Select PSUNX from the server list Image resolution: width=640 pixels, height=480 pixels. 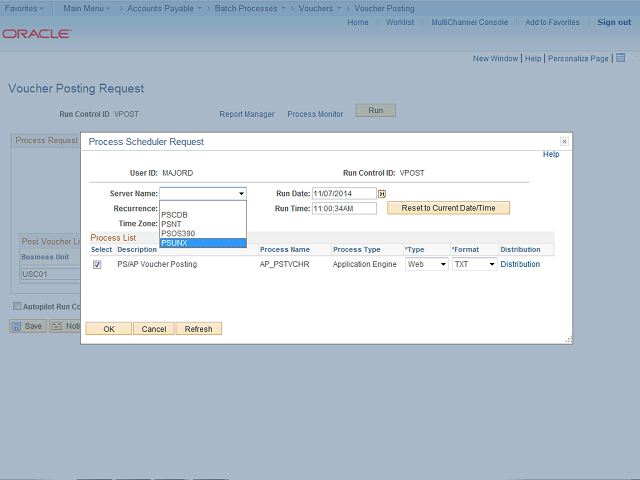pyautogui.click(x=203, y=243)
